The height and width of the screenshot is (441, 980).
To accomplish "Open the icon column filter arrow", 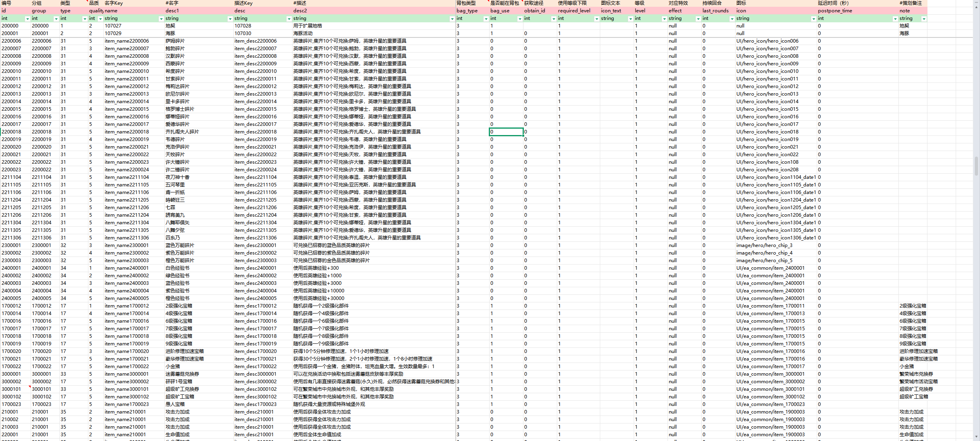I will 813,19.
